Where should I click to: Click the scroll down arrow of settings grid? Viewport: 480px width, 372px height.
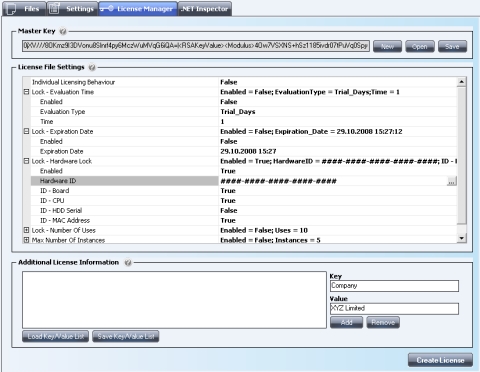(462, 238)
